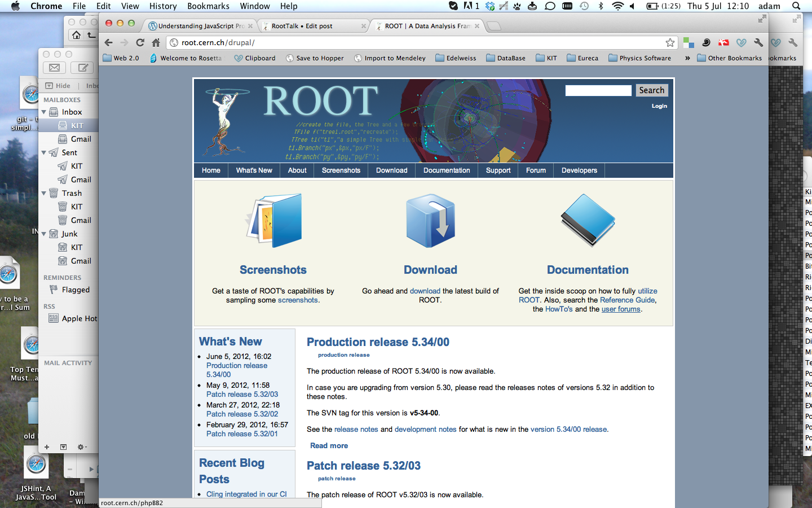Open Spotlight search magnifier in menu bar
Image resolution: width=812 pixels, height=508 pixels.
point(796,6)
